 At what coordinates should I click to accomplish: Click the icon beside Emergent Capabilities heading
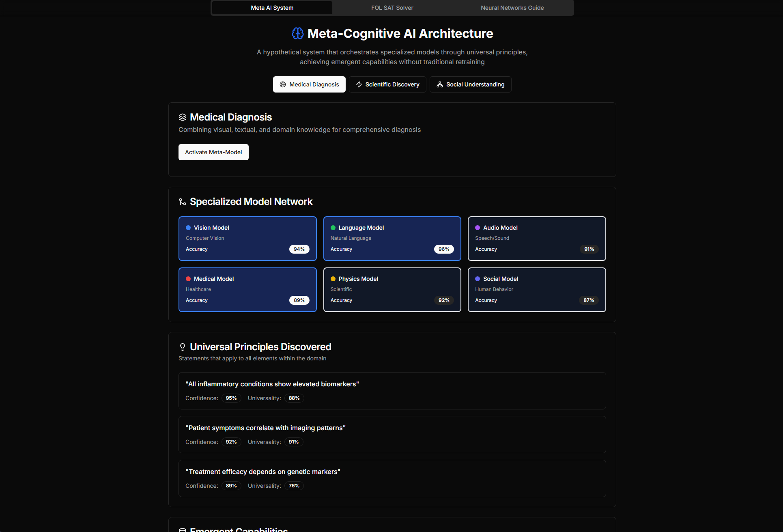182,529
